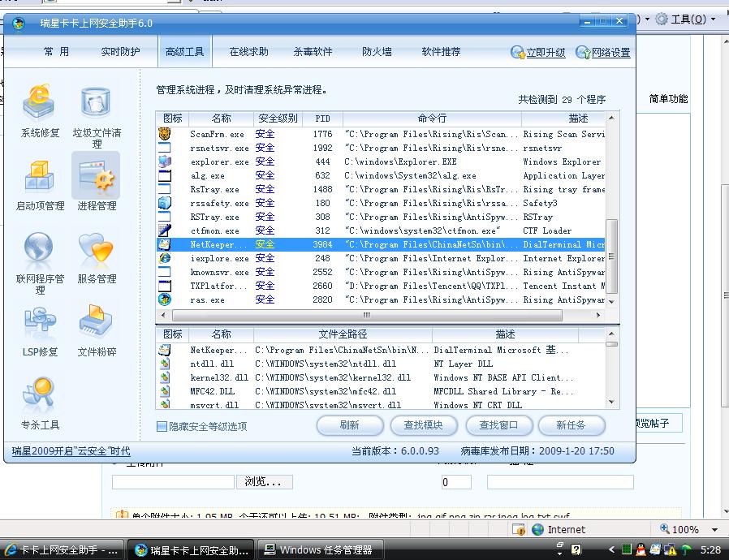Image resolution: width=729 pixels, height=560 pixels.
Task: Click process list scroll up arrow
Action: (x=612, y=118)
